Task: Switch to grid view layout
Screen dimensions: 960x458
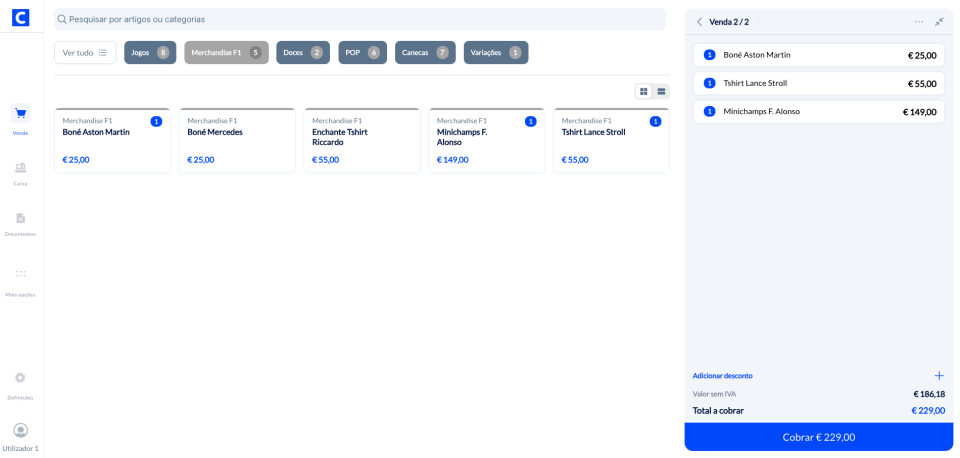Action: (x=644, y=91)
